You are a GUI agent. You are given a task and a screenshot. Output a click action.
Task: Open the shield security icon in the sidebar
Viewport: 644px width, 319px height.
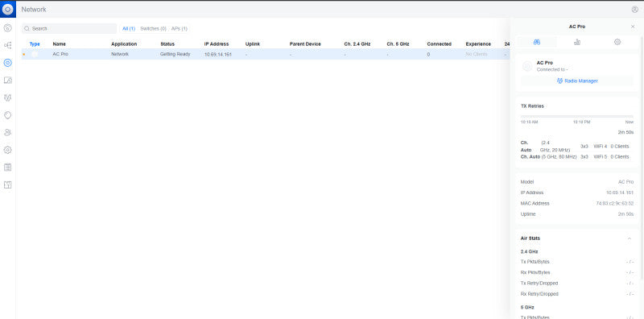[x=7, y=115]
